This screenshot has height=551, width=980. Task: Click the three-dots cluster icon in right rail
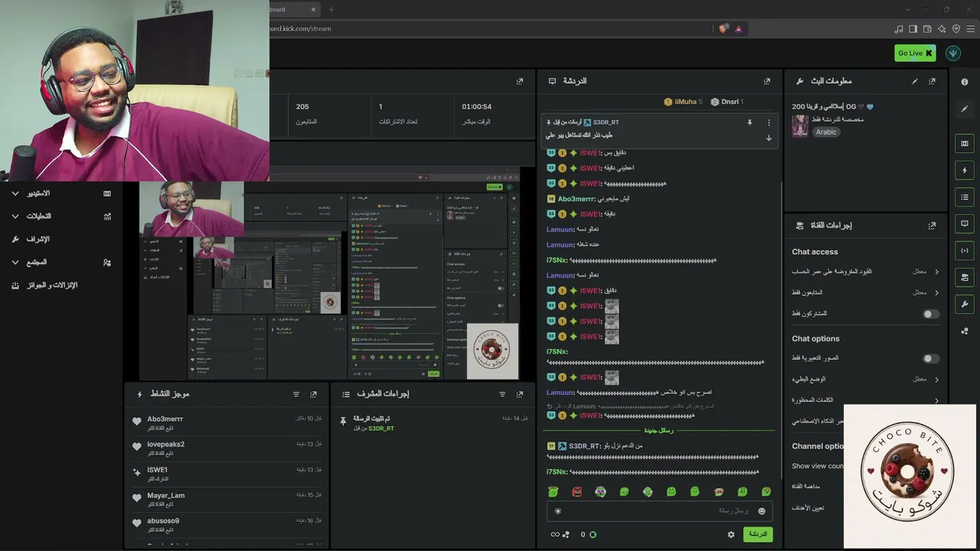pyautogui.click(x=965, y=331)
